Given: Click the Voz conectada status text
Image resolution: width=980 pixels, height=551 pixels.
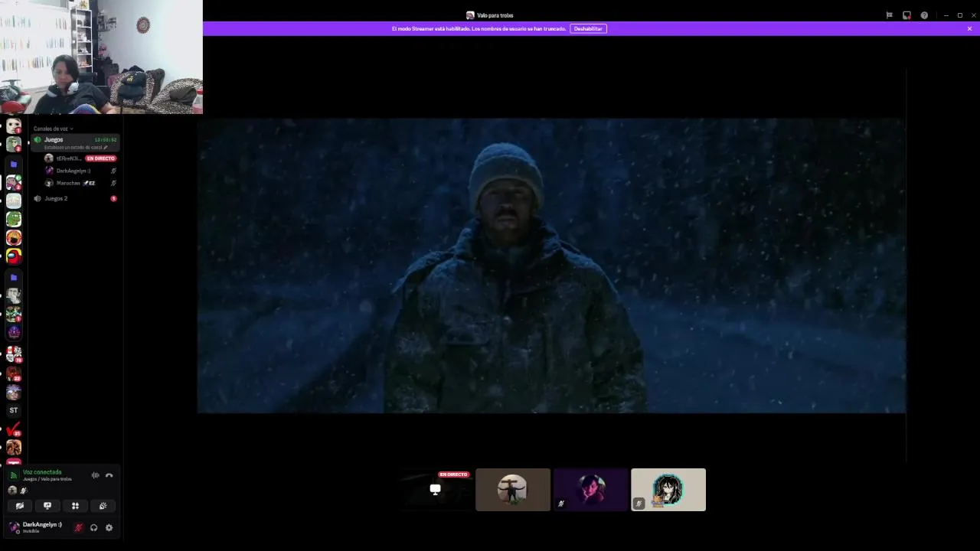Looking at the screenshot, I should [x=42, y=472].
